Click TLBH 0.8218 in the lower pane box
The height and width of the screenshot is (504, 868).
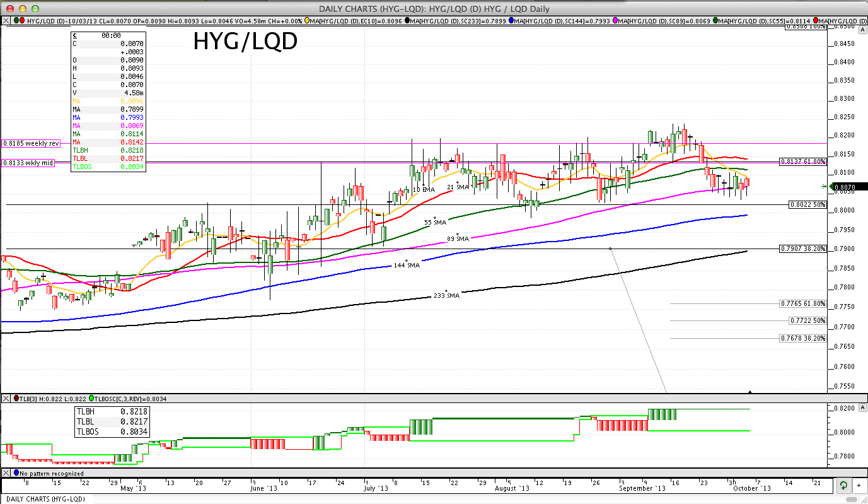coord(112,411)
